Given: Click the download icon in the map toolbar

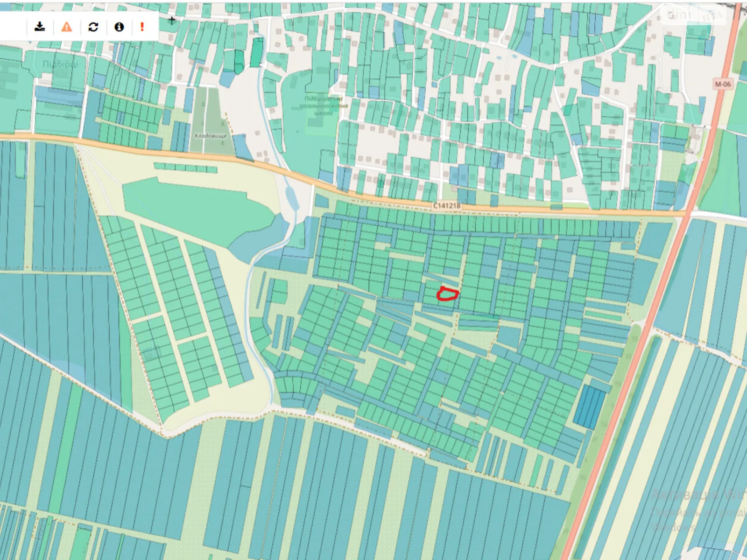Looking at the screenshot, I should (x=40, y=27).
